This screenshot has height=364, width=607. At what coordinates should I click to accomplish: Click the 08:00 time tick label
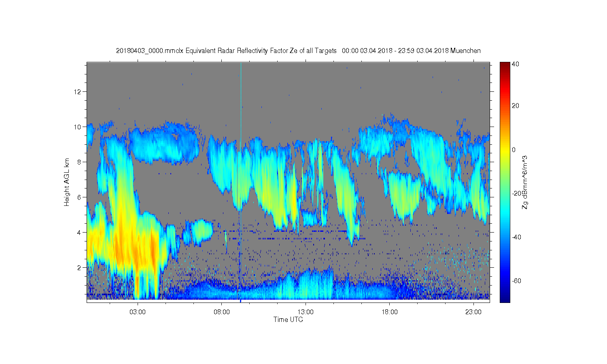point(222,312)
